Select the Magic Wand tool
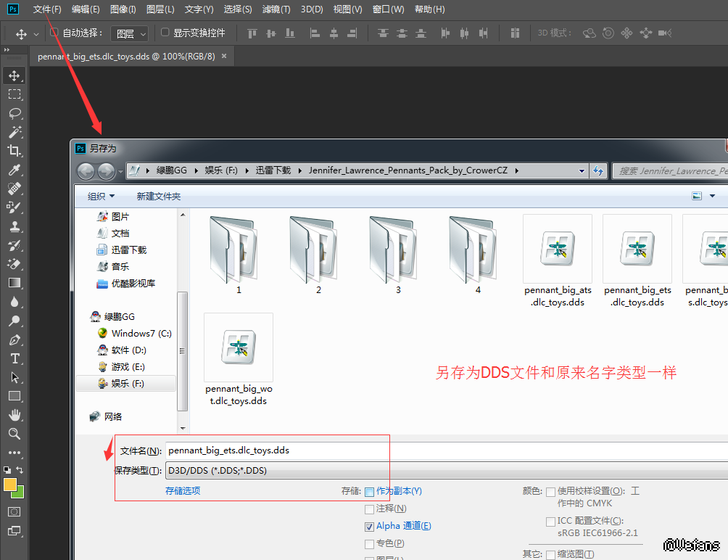 click(14, 132)
